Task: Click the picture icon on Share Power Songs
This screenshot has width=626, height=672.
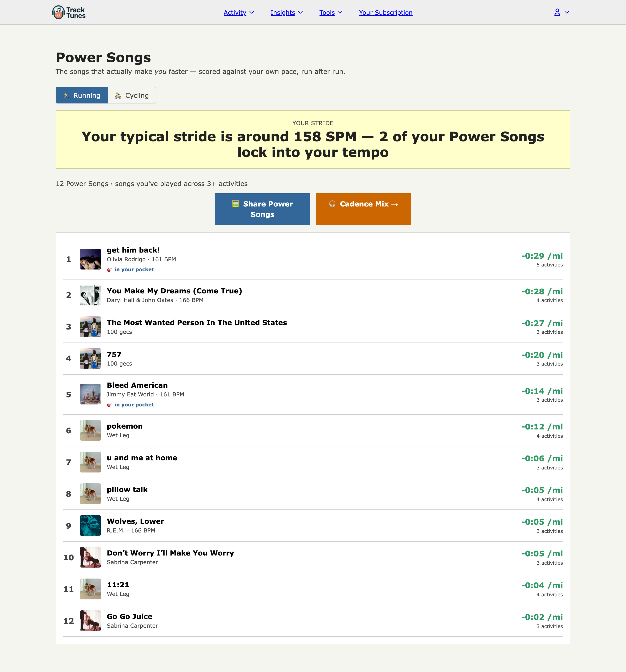Action: [236, 204]
